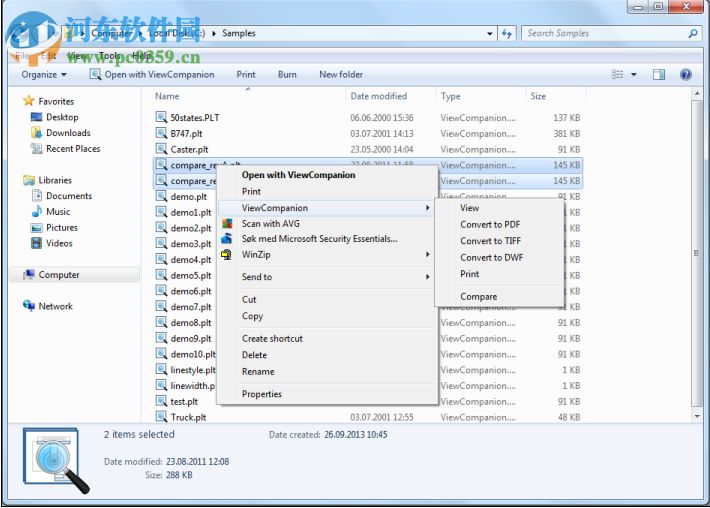Click the refresh button beside address bar
The image size is (710, 508).
(x=507, y=34)
